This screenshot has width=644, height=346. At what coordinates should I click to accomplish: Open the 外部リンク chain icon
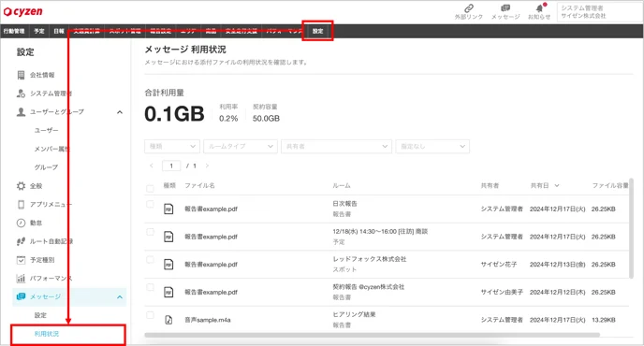[x=469, y=8]
